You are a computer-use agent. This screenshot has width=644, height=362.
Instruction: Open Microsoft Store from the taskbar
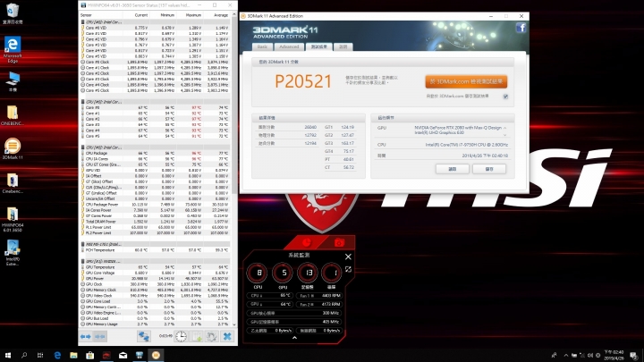pos(90,356)
